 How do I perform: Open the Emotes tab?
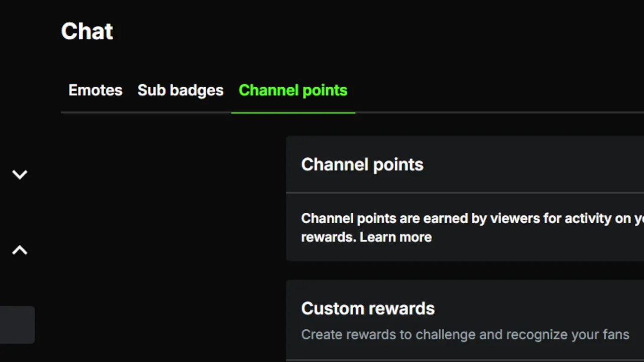pos(95,90)
